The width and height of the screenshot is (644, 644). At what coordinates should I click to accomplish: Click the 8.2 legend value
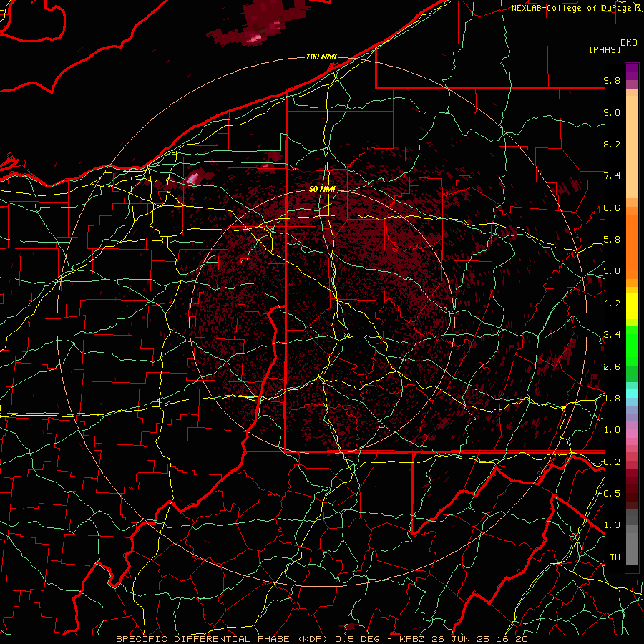(612, 144)
